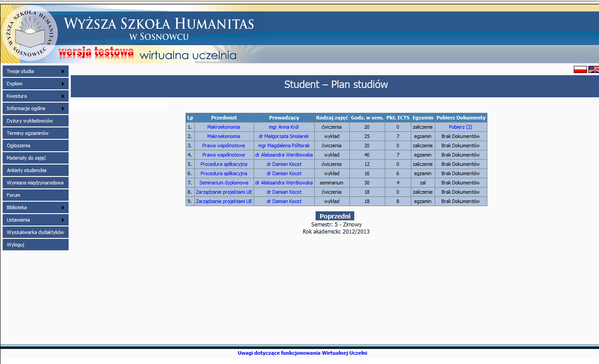Open the Forum menu item
This screenshot has width=599, height=364.
pyautogui.click(x=35, y=195)
